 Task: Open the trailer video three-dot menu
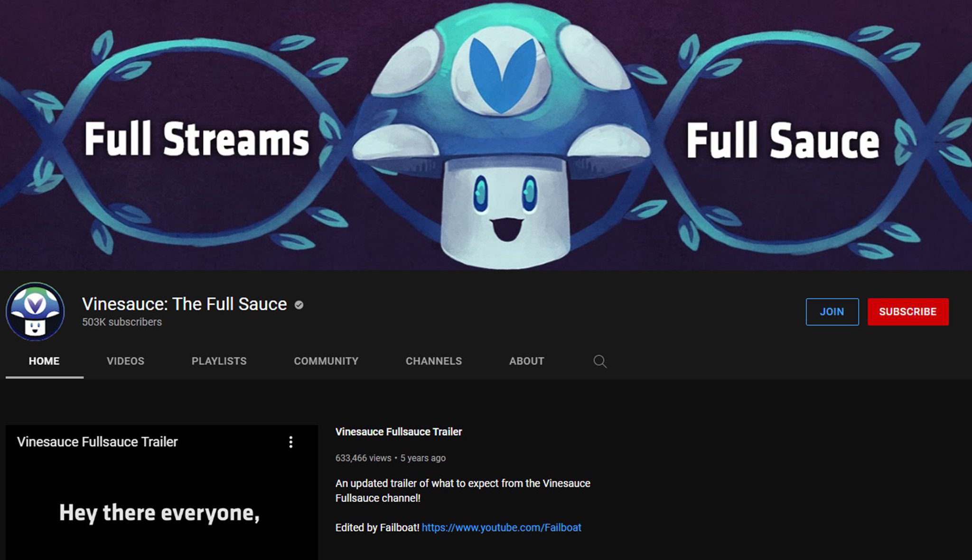(x=291, y=442)
